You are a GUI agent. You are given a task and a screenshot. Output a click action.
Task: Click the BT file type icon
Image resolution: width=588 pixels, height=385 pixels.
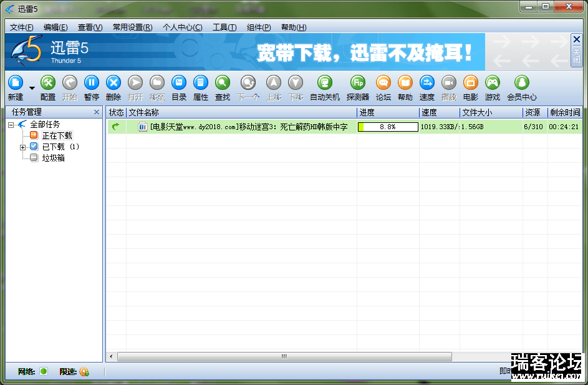tap(143, 127)
